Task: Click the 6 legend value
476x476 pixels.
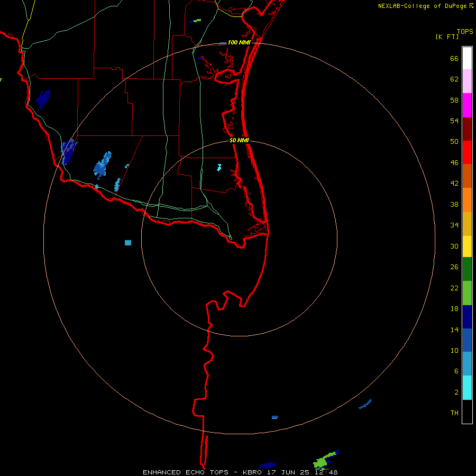Action: pyautogui.click(x=456, y=371)
